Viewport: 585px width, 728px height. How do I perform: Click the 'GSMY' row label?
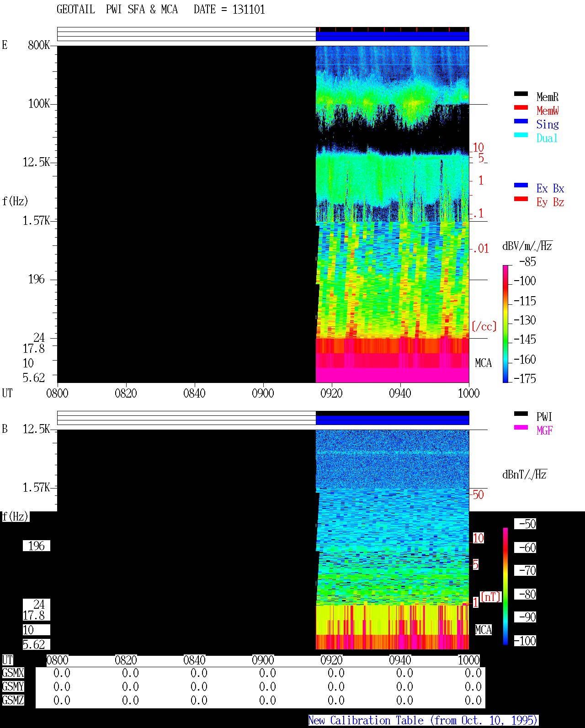(x=13, y=686)
